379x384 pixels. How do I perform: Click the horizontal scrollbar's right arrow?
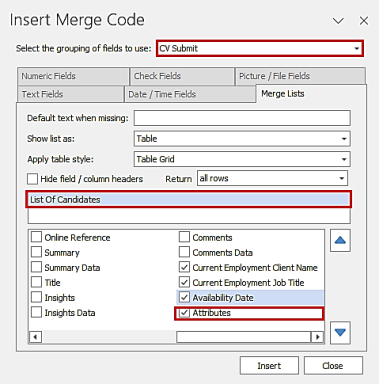tap(317, 337)
